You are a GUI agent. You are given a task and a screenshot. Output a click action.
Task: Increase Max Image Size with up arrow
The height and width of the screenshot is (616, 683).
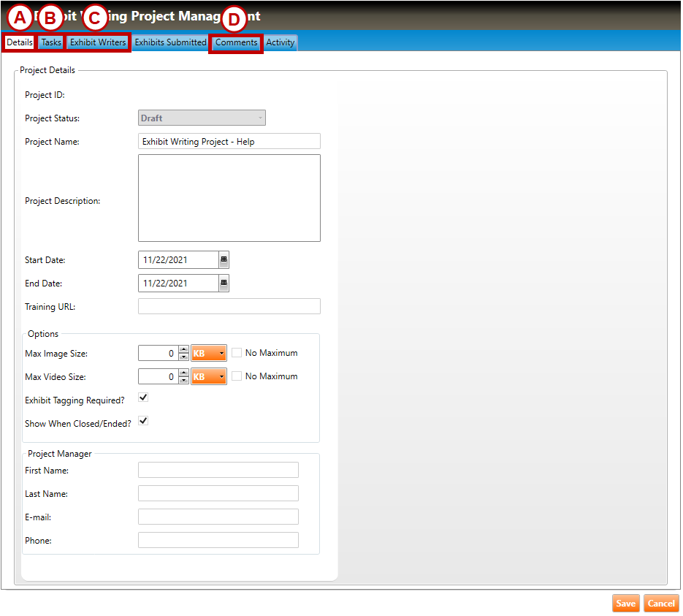click(x=183, y=349)
